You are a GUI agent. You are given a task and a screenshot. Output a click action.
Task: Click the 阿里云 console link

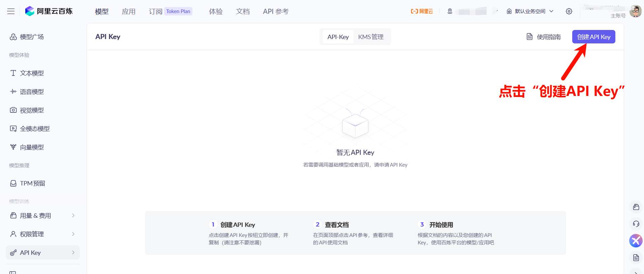[422, 11]
